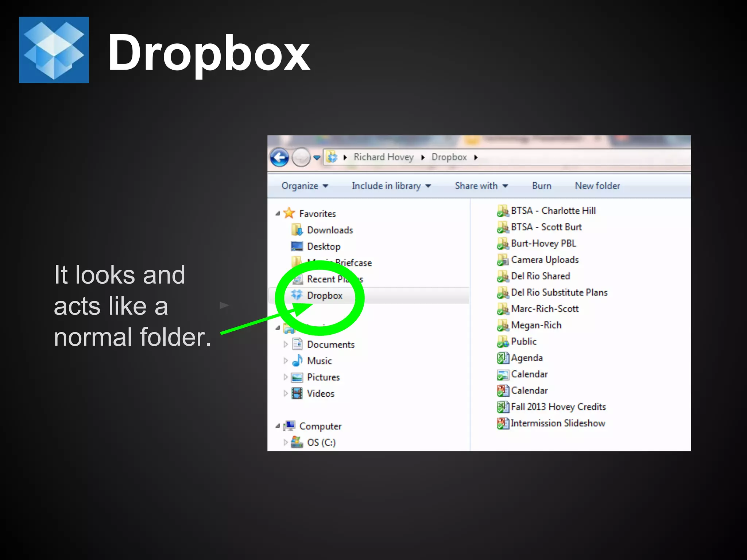Select the Fall 2013 Hovey Credits file icon
The width and height of the screenshot is (747, 560).
[503, 407]
